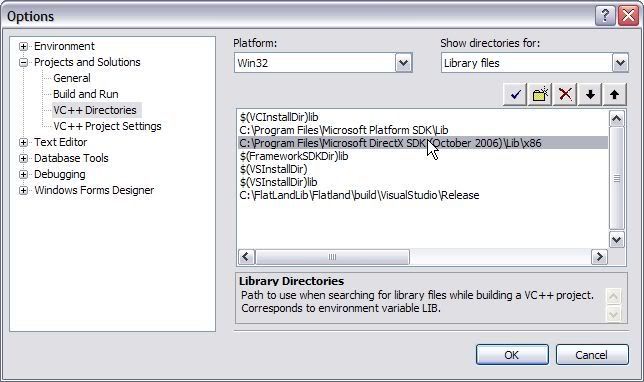Click the directory list's up arrow
The width and height of the screenshot is (644, 382).
(616, 119)
